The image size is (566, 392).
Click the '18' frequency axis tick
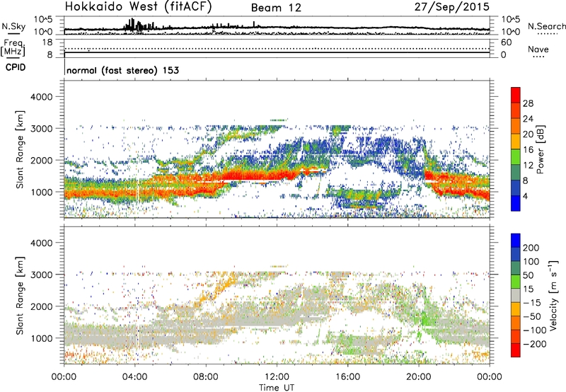(47, 42)
